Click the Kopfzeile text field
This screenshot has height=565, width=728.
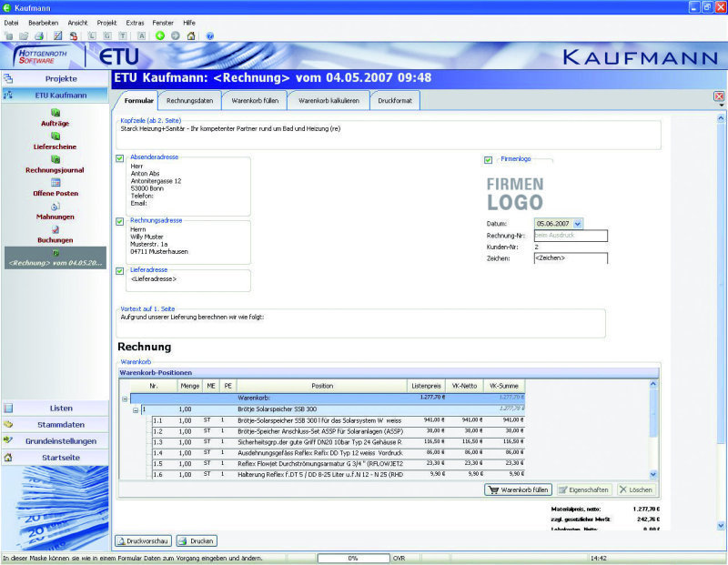pyautogui.click(x=389, y=135)
